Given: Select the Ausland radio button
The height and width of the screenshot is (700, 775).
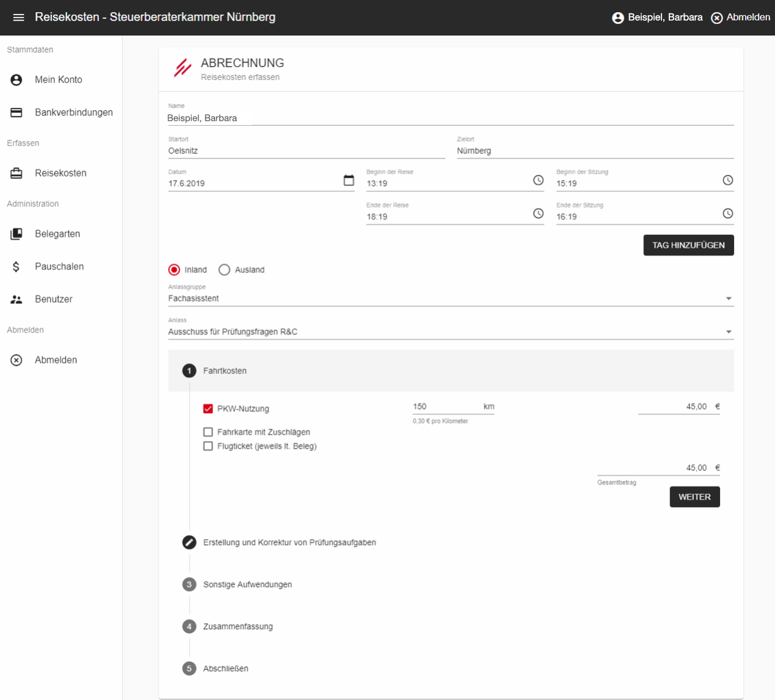Looking at the screenshot, I should click(224, 269).
